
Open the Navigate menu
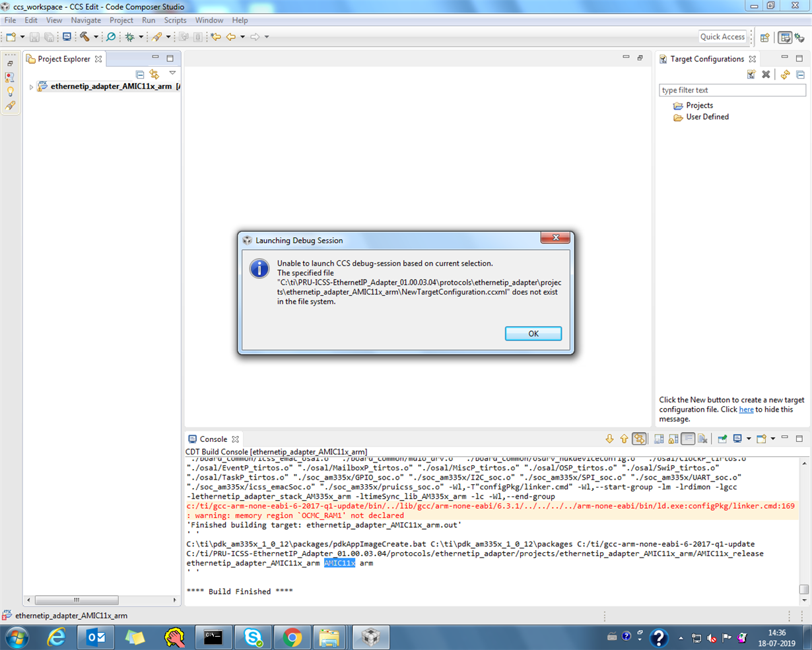(x=86, y=20)
